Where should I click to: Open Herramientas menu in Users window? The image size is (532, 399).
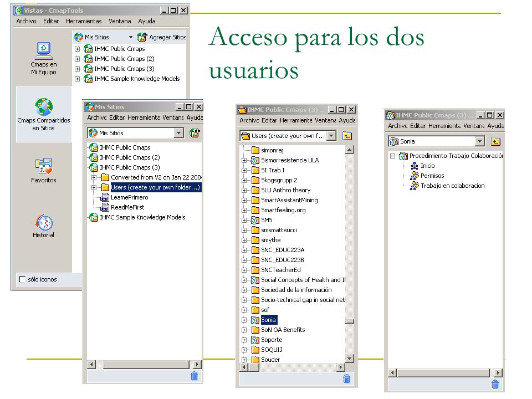pyautogui.click(x=296, y=120)
